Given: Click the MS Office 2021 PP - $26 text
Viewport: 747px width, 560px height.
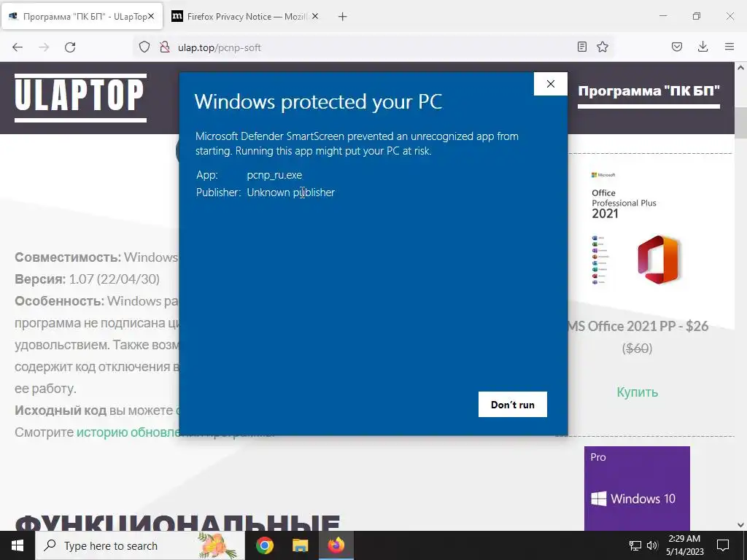Looking at the screenshot, I should 638,326.
